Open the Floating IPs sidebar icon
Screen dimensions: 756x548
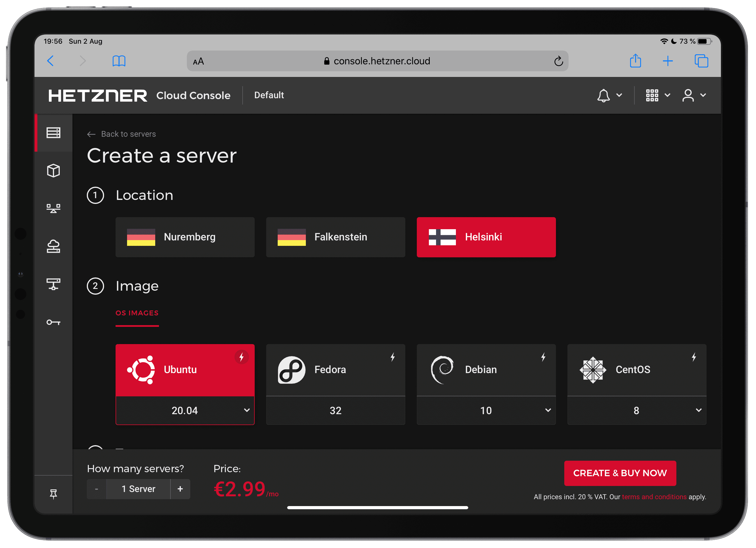(x=53, y=246)
